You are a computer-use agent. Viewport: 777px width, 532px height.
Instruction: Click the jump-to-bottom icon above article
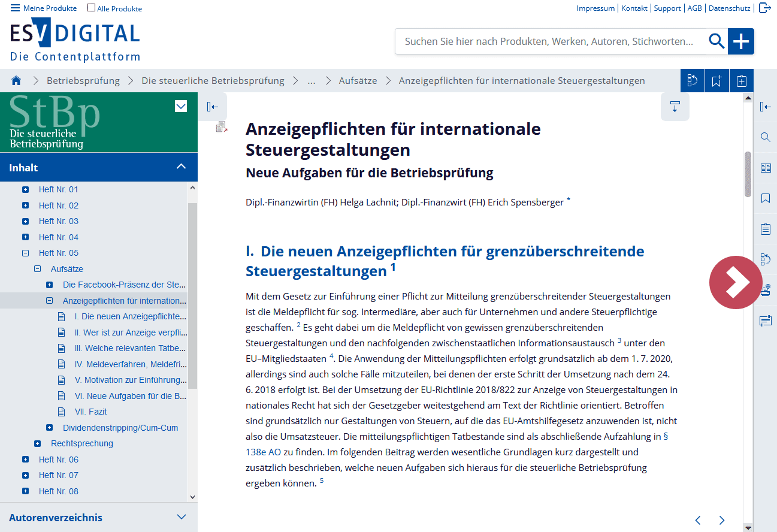[x=675, y=107]
